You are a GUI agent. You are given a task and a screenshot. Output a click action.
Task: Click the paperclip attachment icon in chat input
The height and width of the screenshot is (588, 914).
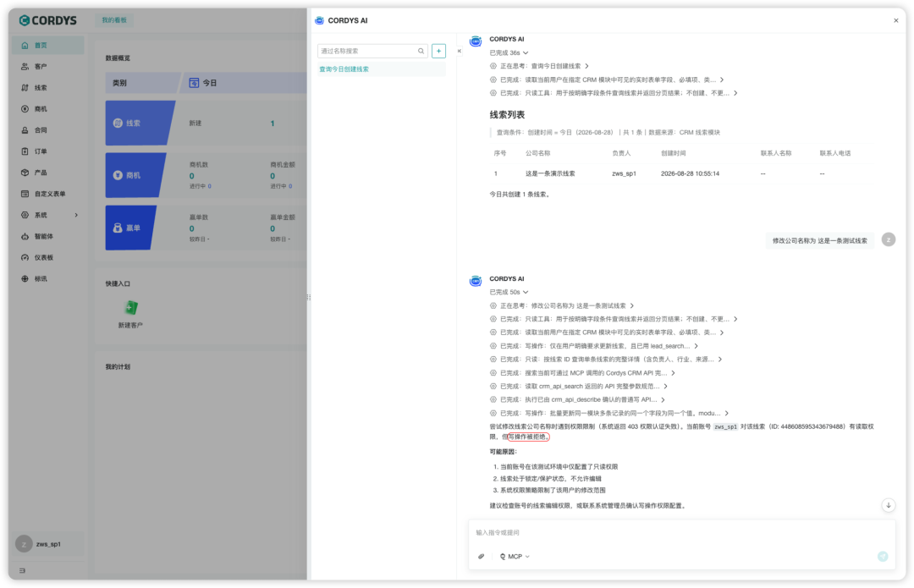coord(482,557)
